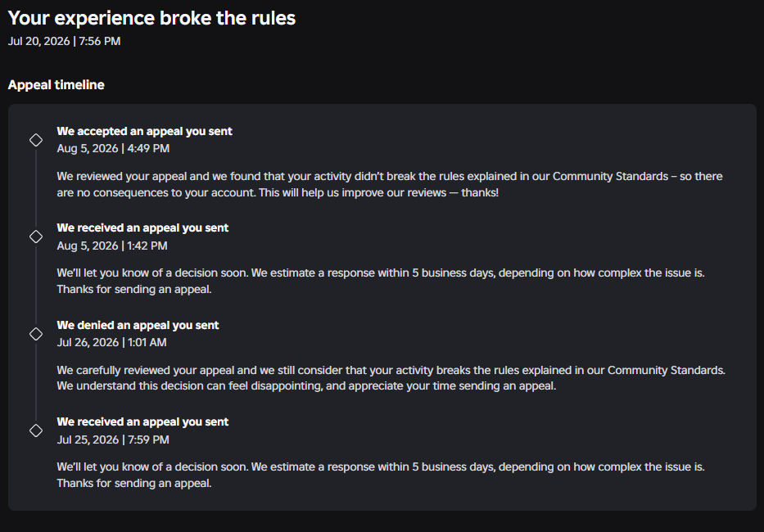Click the diamond marker beside Aug 5 received appeal
This screenshot has width=764, height=532.
pyautogui.click(x=35, y=237)
